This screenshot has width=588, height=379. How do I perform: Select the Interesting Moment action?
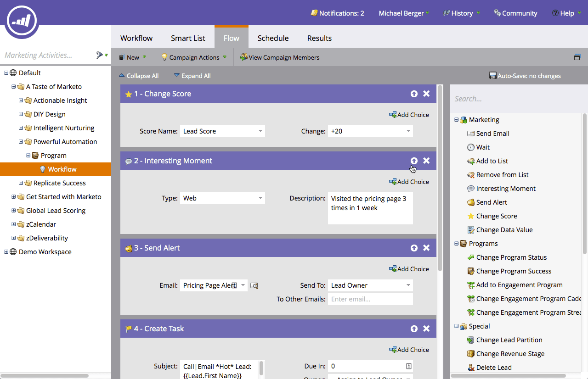[506, 188]
